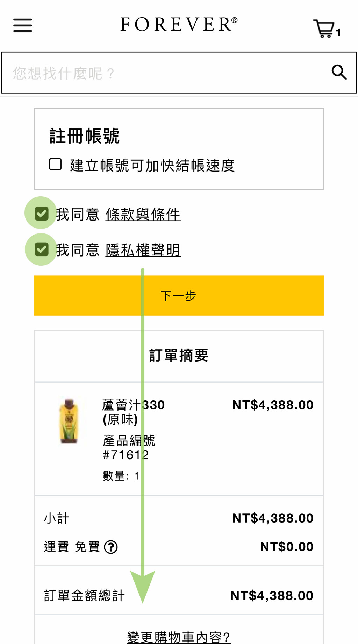Click the 變更購物車內容 link

click(x=179, y=637)
